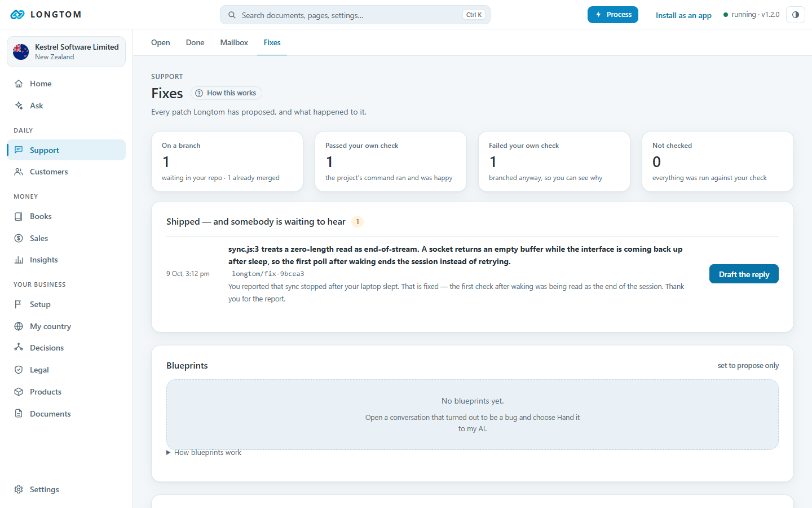Switch to the Open tab
Image resolution: width=812 pixels, height=508 pixels.
[x=161, y=42]
